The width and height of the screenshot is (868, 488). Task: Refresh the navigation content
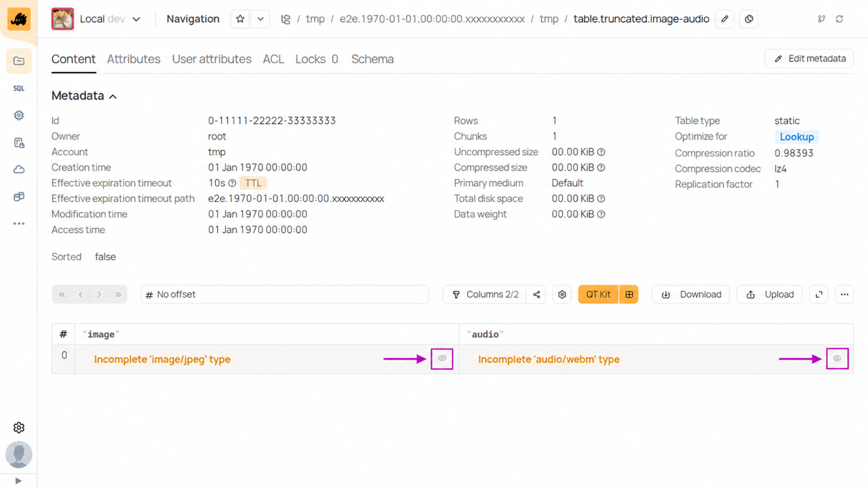point(840,19)
